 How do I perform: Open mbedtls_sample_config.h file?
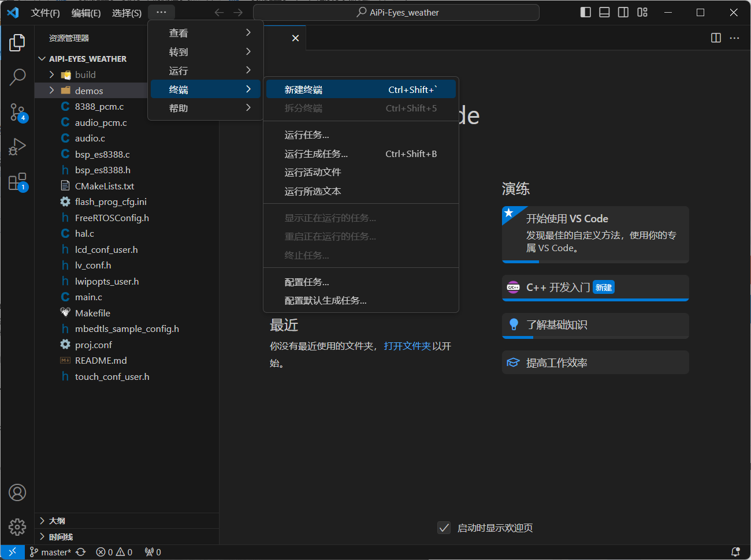[x=127, y=328]
